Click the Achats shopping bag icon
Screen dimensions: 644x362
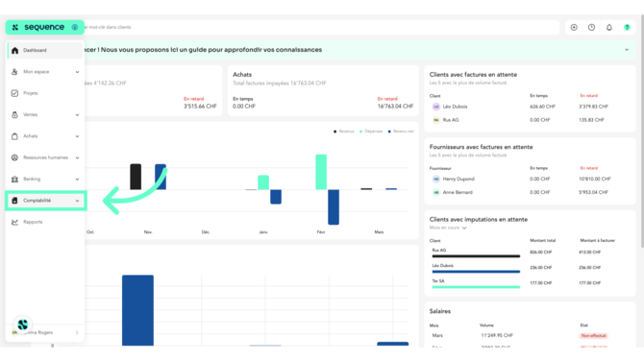point(14,136)
